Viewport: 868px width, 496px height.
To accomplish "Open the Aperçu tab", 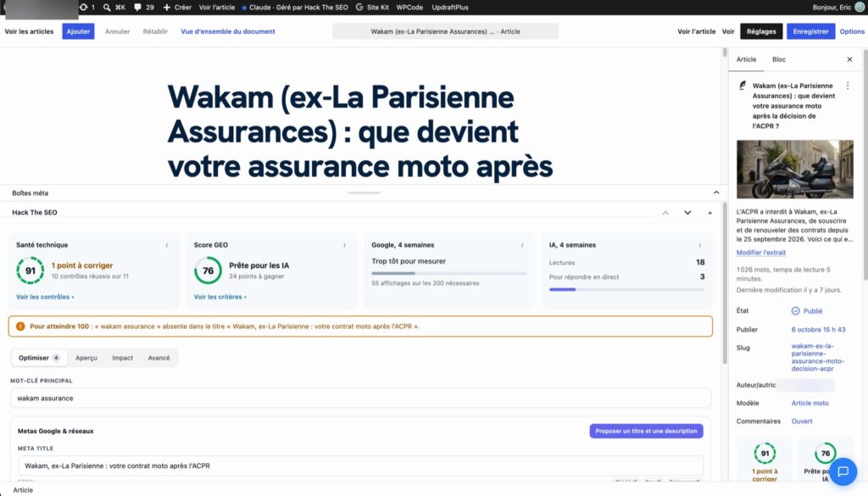I will point(86,358).
